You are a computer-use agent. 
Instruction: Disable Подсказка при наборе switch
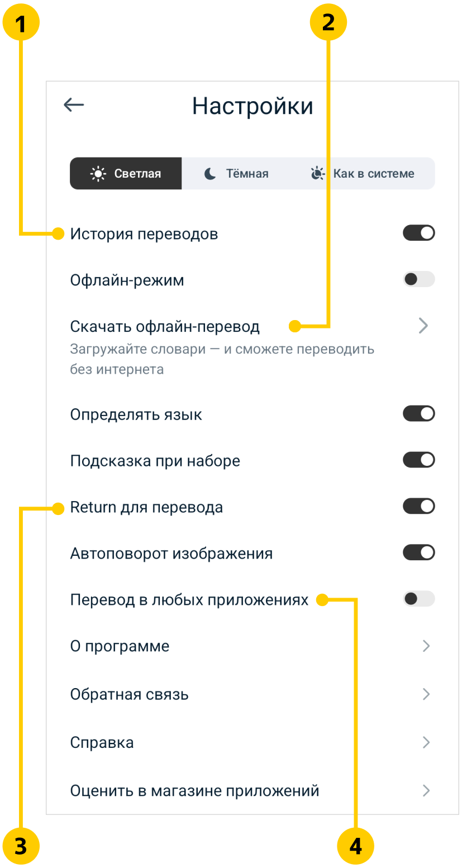tap(418, 460)
